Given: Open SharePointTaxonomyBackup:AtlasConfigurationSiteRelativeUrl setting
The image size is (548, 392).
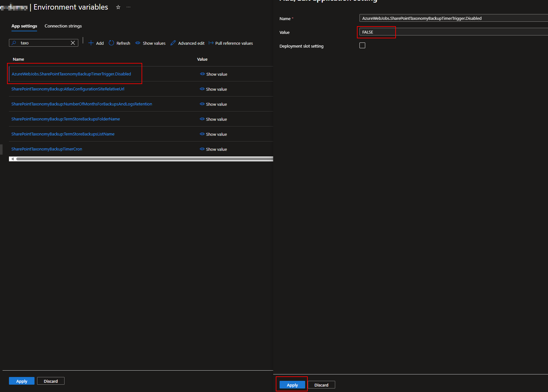Looking at the screenshot, I should (x=68, y=89).
